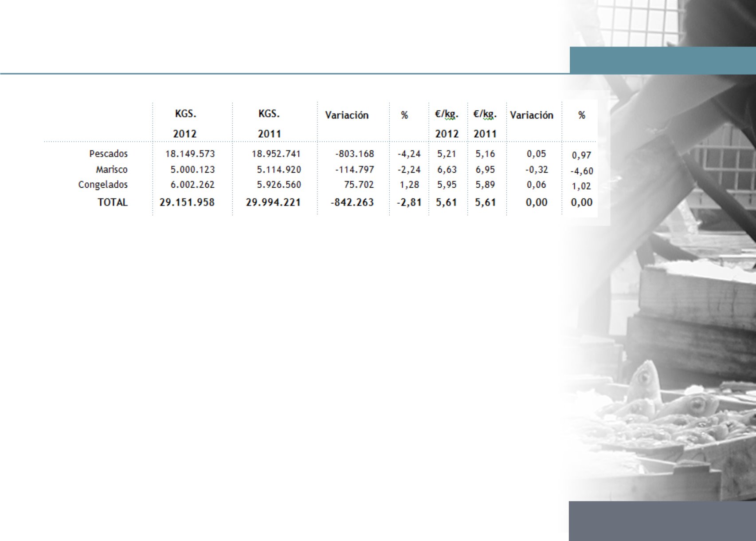The width and height of the screenshot is (756, 541).
Task: Select the Congelados price 5,95
Action: click(447, 185)
